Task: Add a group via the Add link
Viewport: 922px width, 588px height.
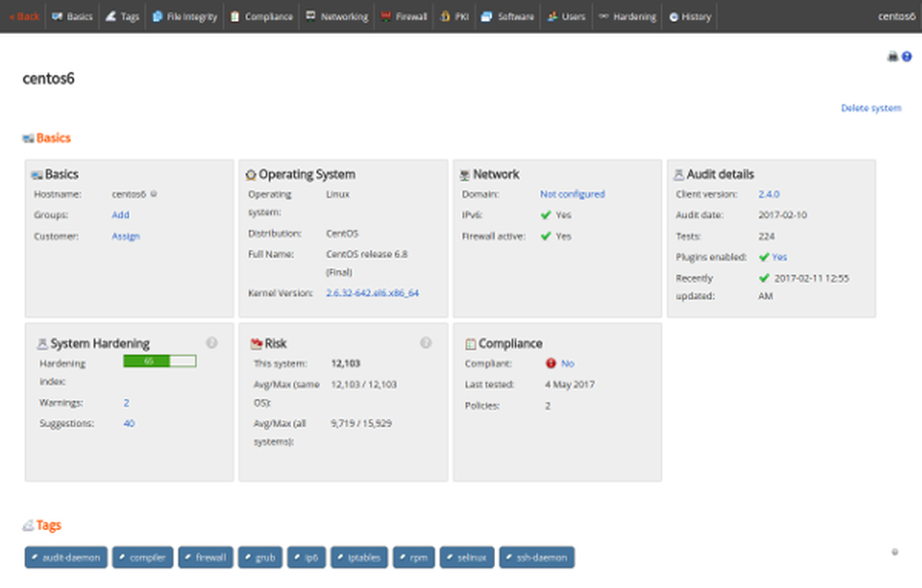Action: (x=120, y=215)
